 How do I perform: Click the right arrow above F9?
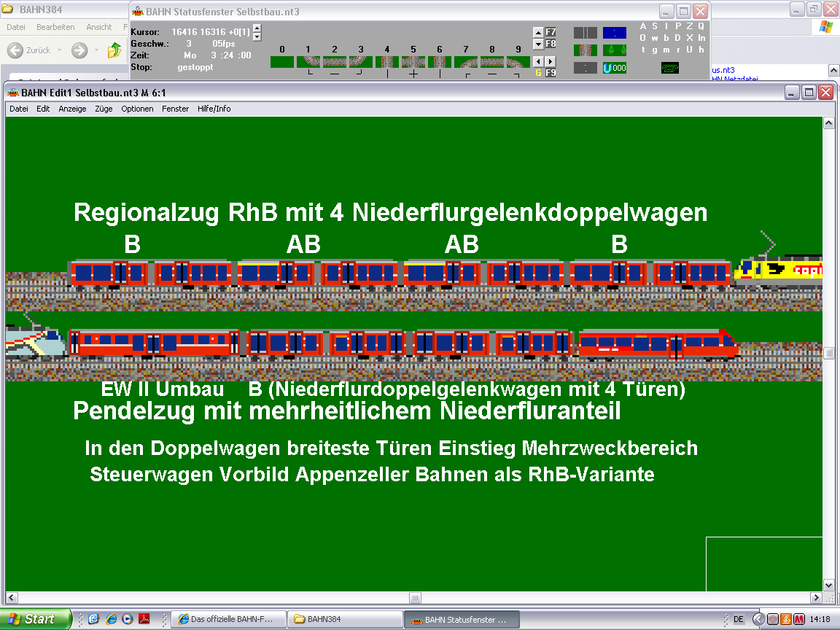coord(551,61)
